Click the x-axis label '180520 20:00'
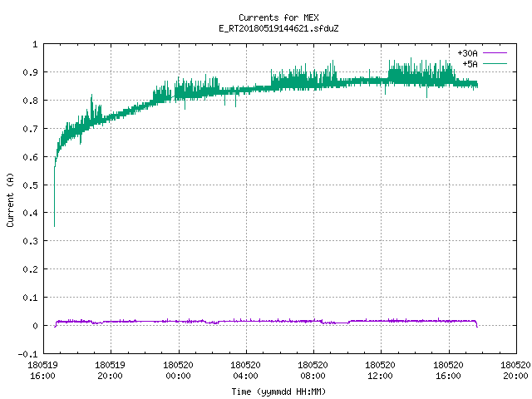Viewport: 532px width, 399px height. click(515, 371)
